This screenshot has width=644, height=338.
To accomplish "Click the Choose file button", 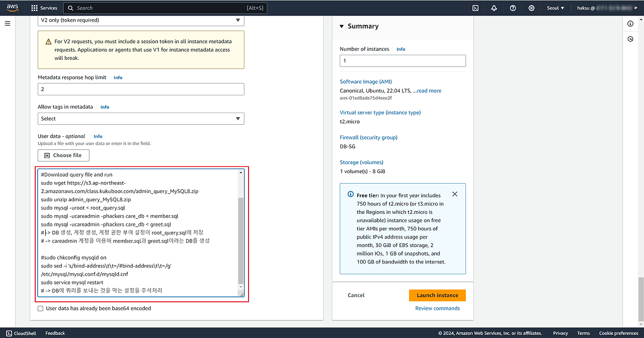I will pos(63,155).
